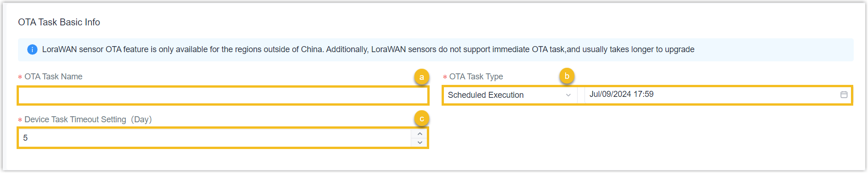The height and width of the screenshot is (173, 868).
Task: Click the yellow "a" marker badge
Action: click(x=421, y=77)
